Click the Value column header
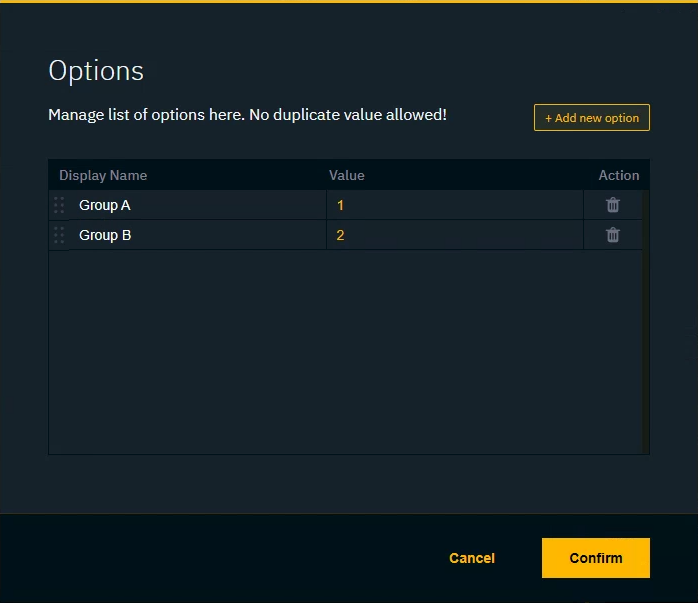698x603 pixels. click(347, 175)
